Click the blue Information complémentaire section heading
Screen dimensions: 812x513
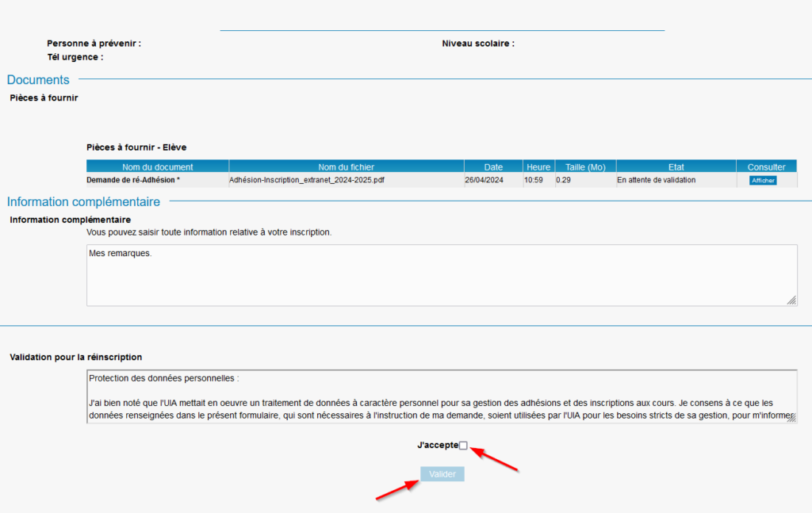tap(83, 202)
